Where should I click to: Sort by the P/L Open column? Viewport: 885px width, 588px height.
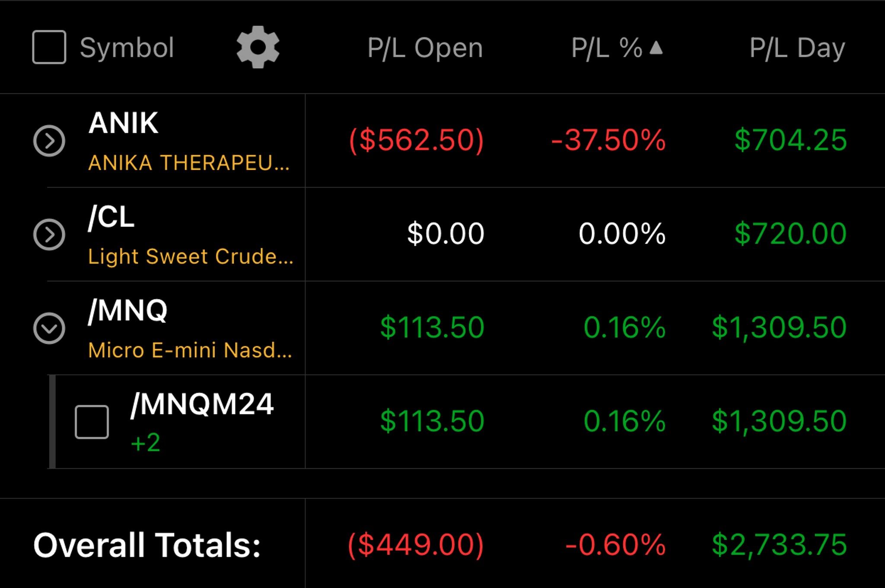[x=425, y=48]
